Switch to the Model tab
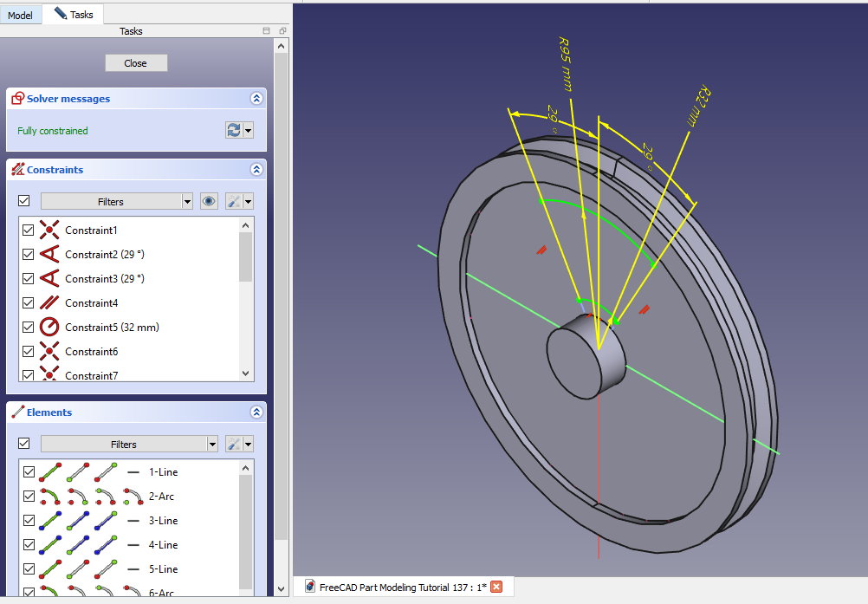 click(x=20, y=15)
